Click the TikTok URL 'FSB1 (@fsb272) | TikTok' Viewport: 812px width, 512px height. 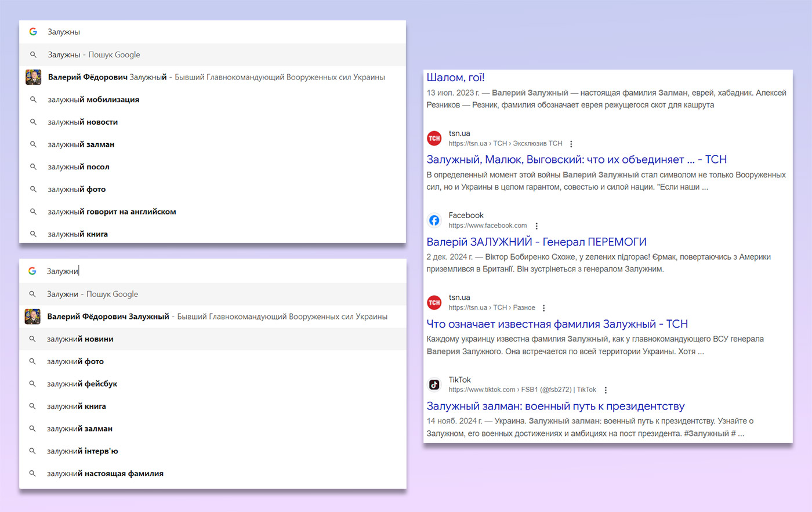523,390
